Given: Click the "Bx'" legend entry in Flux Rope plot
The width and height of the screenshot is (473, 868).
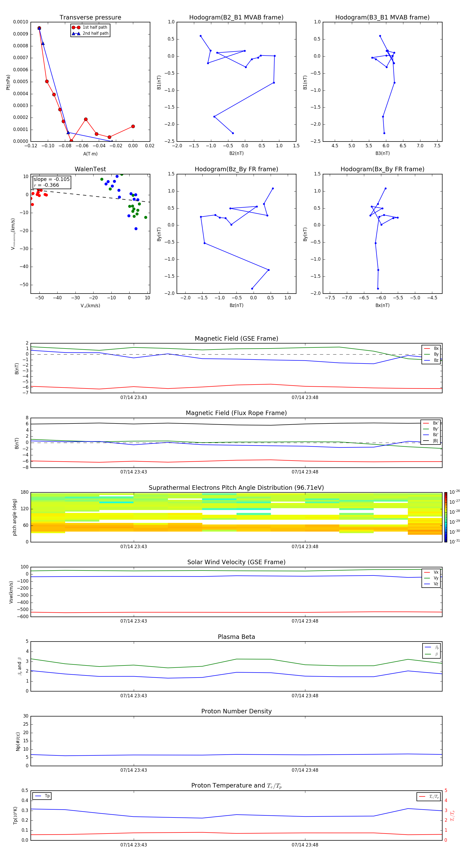Looking at the screenshot, I should [431, 423].
